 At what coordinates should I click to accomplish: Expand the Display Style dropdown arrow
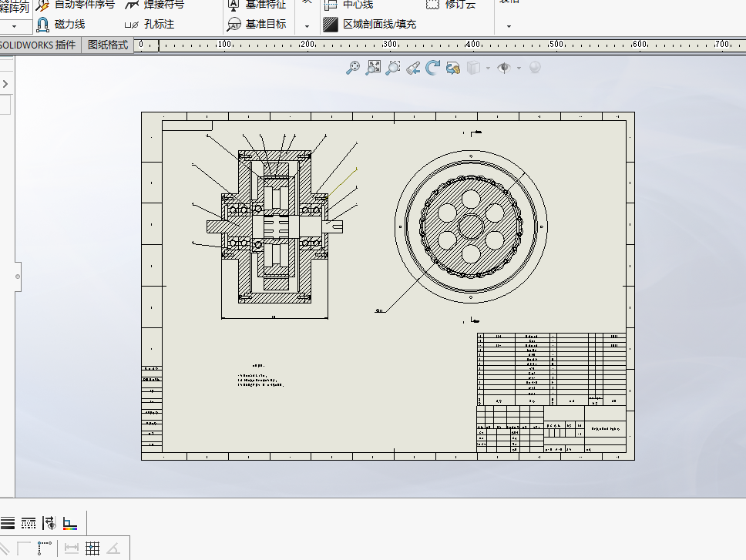coord(488,69)
